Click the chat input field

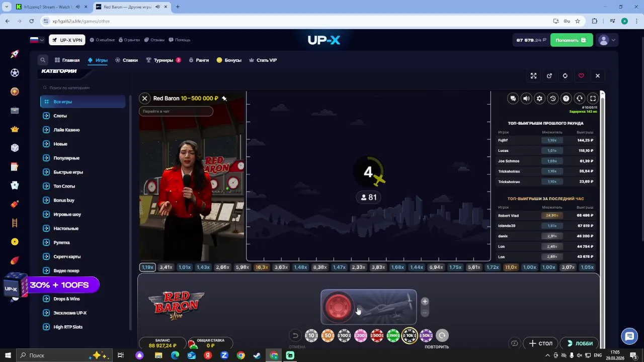click(x=176, y=111)
